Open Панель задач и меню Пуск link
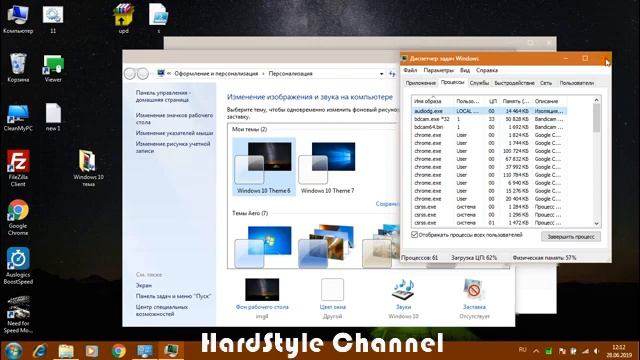 point(173,296)
